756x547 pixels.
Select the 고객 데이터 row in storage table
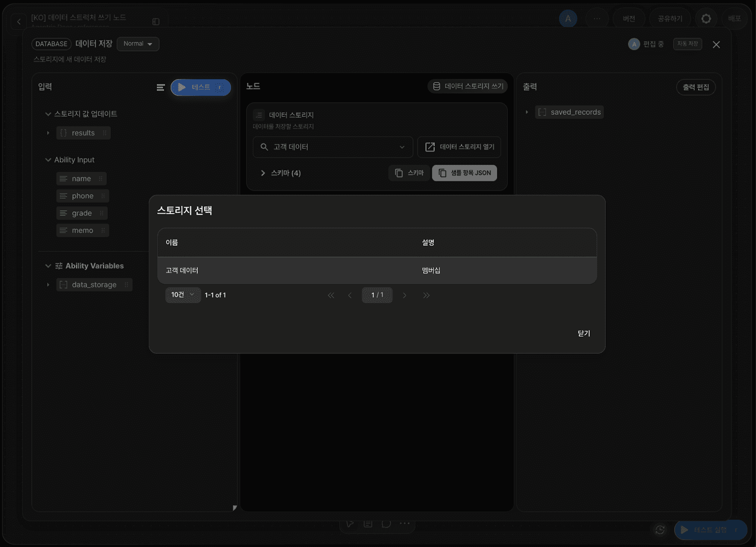(377, 270)
